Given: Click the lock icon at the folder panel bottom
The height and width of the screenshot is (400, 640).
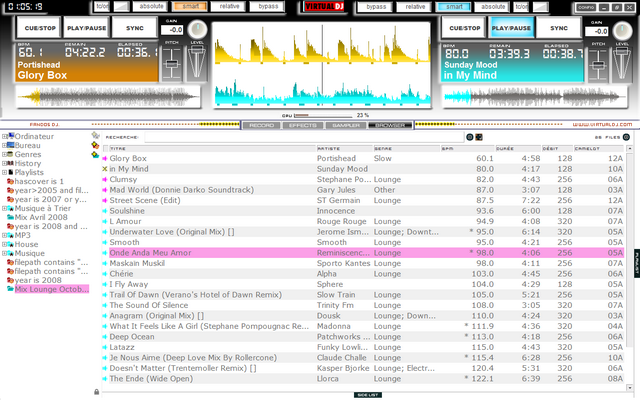Looking at the screenshot, I should pos(96,392).
